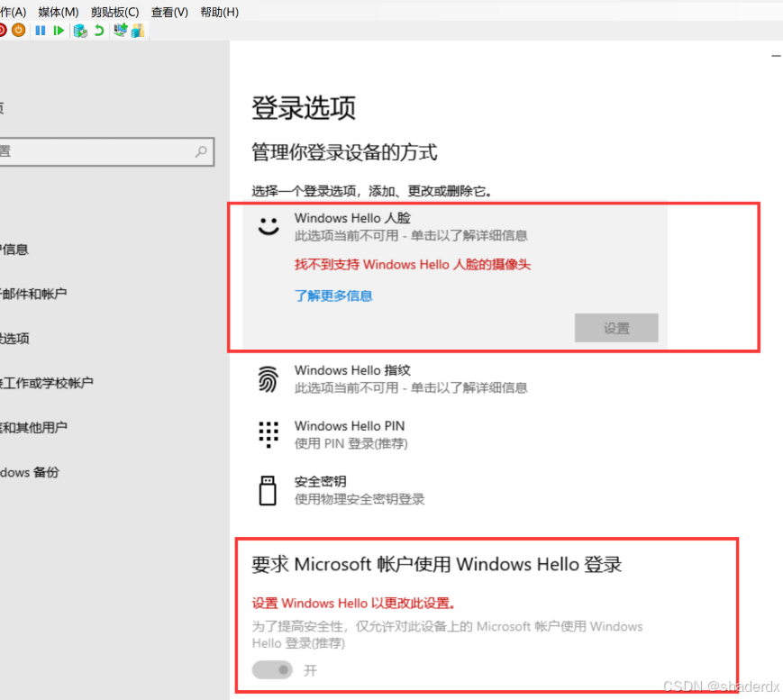This screenshot has width=783, height=700.
Task: Open 电子邮件和帐户 in the sidebar
Action: tap(33, 294)
